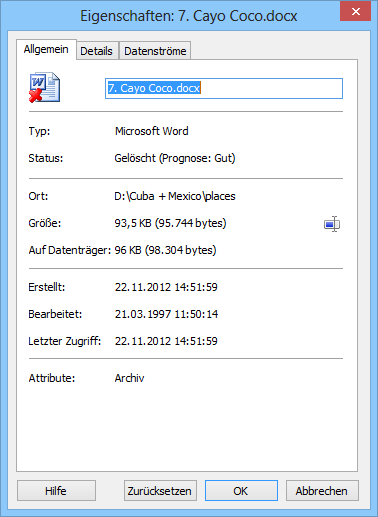The height and width of the screenshot is (517, 378).
Task: Open the Datenströme tab
Action: pos(155,51)
